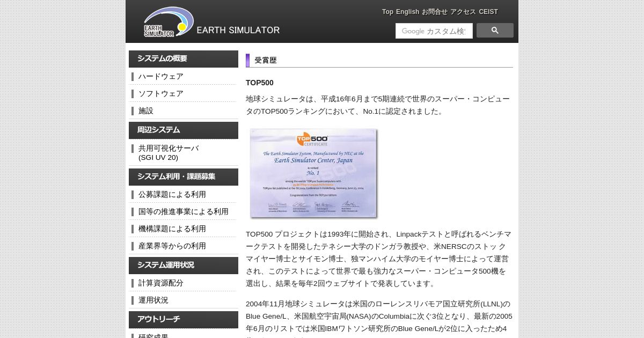Open 機構課題による利用 page
Image resolution: width=644 pixels, height=338 pixels.
click(x=172, y=229)
